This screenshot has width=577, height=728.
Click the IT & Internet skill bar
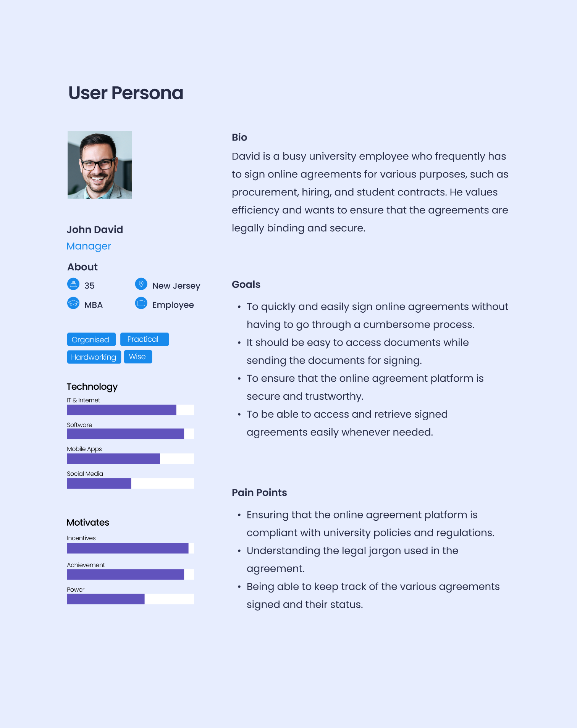[130, 410]
